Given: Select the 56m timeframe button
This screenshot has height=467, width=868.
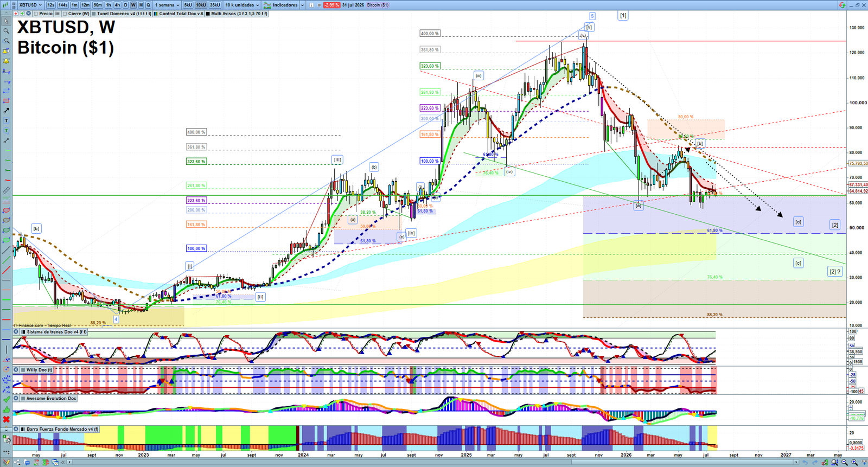Looking at the screenshot, I should tap(98, 5).
